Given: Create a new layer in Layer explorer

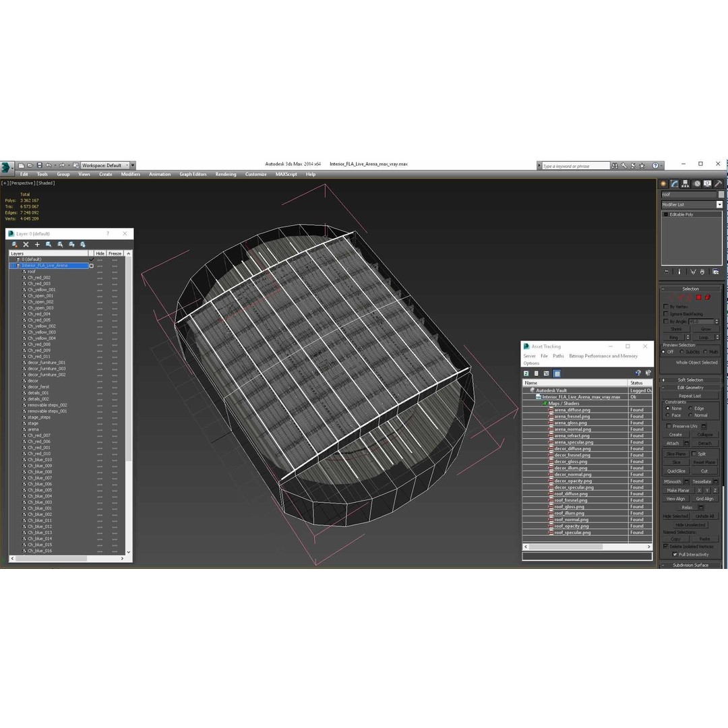Looking at the screenshot, I should click(37, 244).
